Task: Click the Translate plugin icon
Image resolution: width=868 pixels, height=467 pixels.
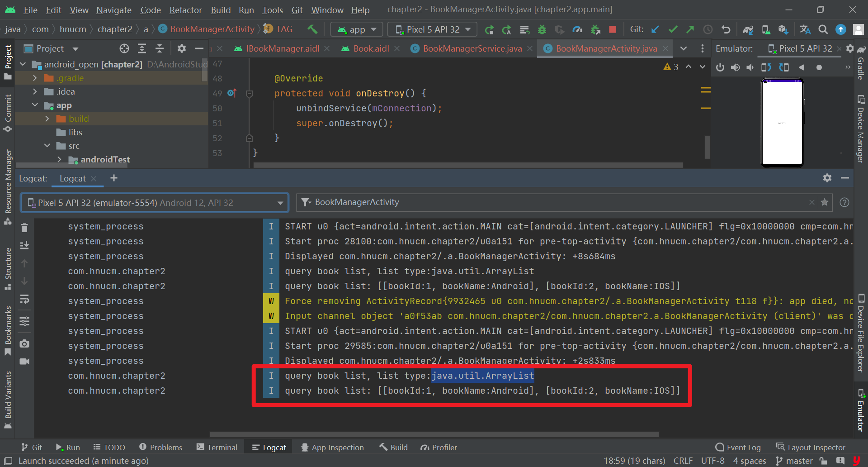Action: pos(805,30)
